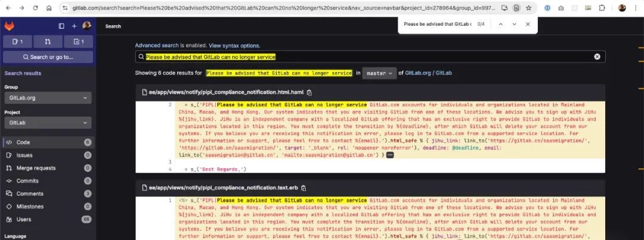Open site information icon in address bar
This screenshot has height=240, width=644.
(x=66, y=8)
